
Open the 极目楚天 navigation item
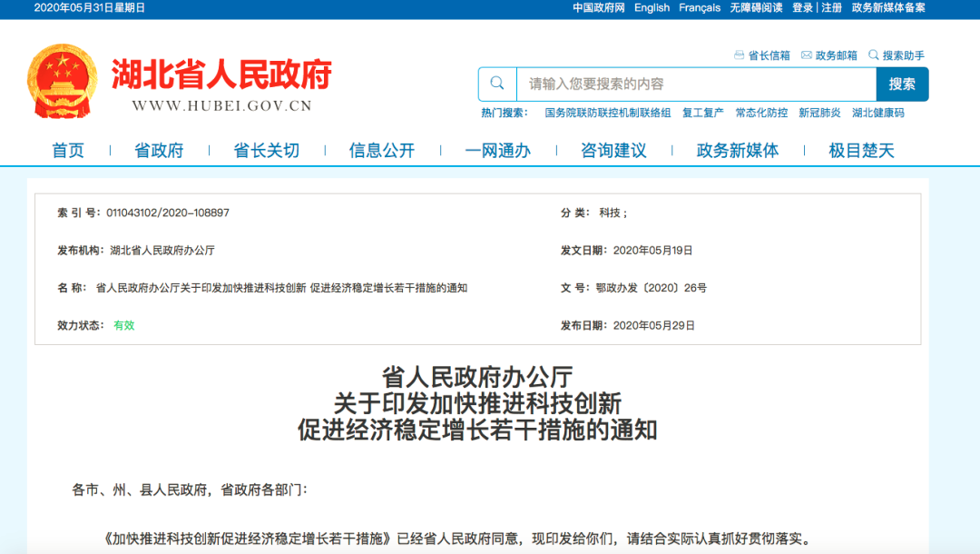[861, 151]
